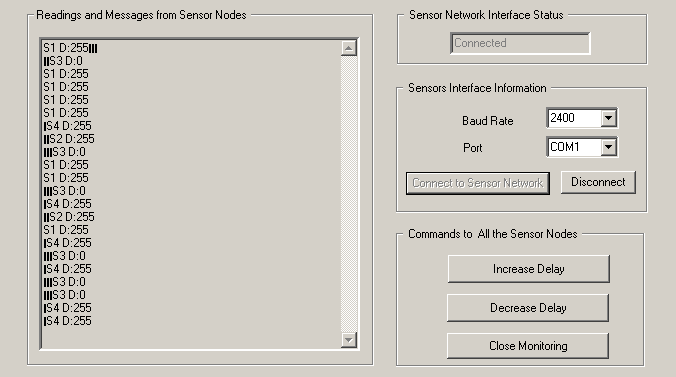Click the Disconnect button
The height and width of the screenshot is (377, 676).
click(598, 182)
